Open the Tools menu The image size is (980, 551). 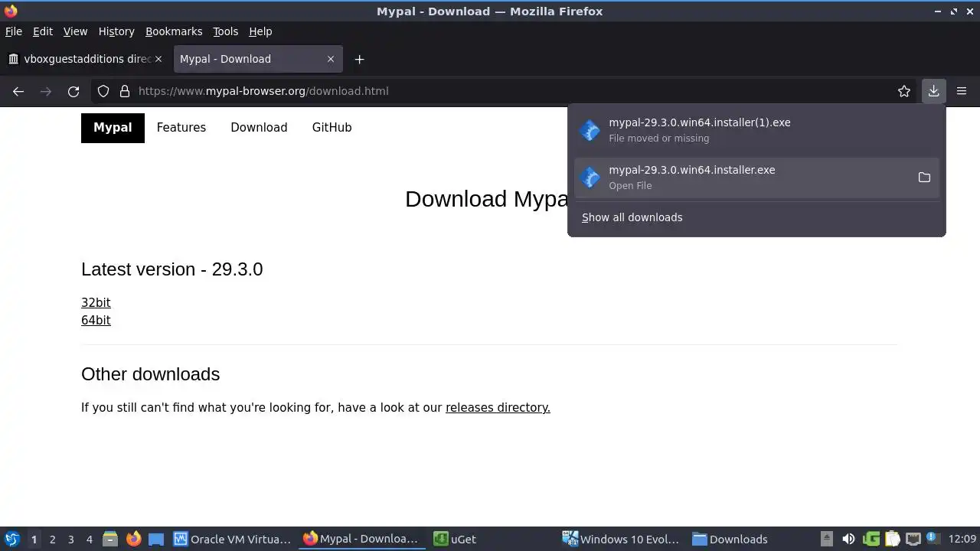tap(225, 31)
